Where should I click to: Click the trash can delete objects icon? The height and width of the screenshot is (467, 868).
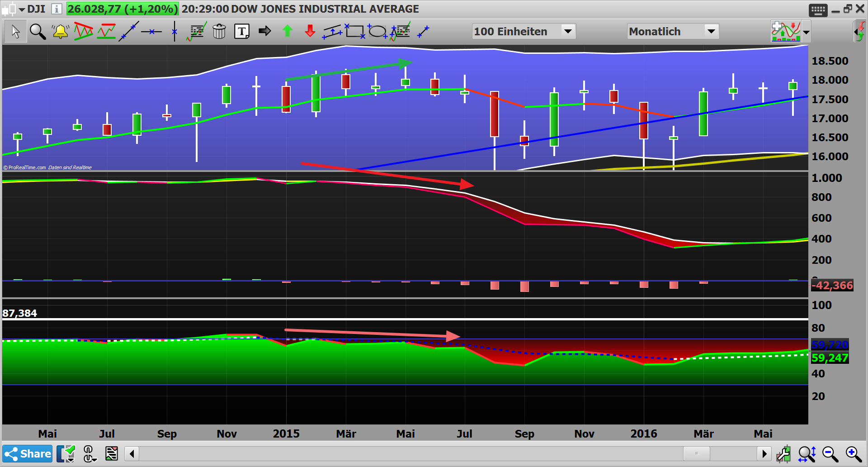click(219, 31)
